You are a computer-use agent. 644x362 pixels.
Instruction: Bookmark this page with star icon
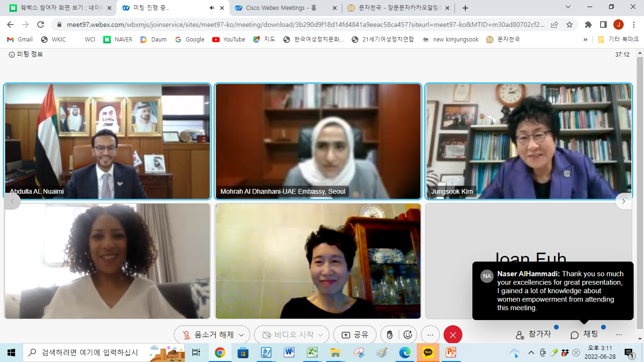[570, 25]
